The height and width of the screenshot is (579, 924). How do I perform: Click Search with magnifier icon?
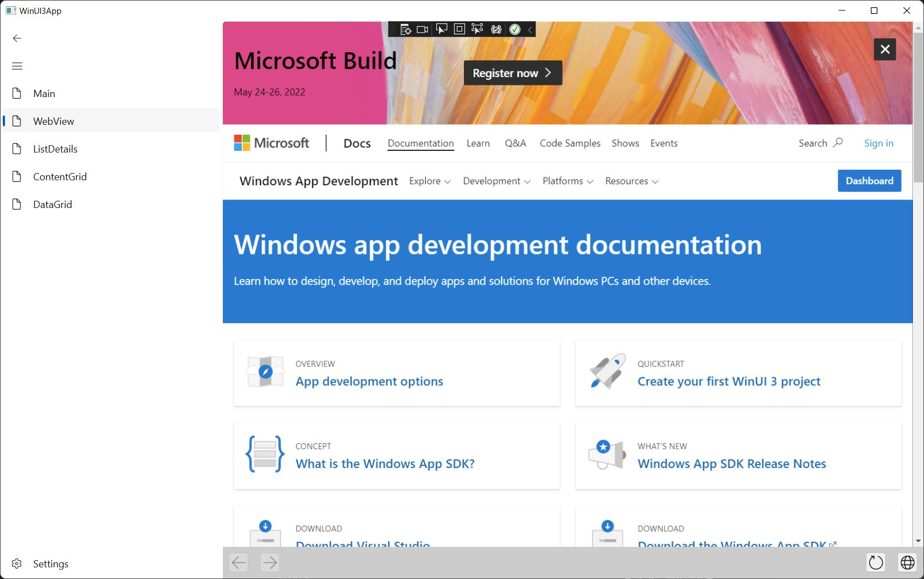[821, 143]
